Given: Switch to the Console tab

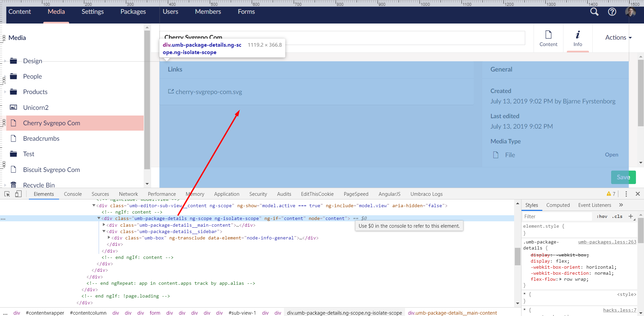Looking at the screenshot, I should 73,194.
